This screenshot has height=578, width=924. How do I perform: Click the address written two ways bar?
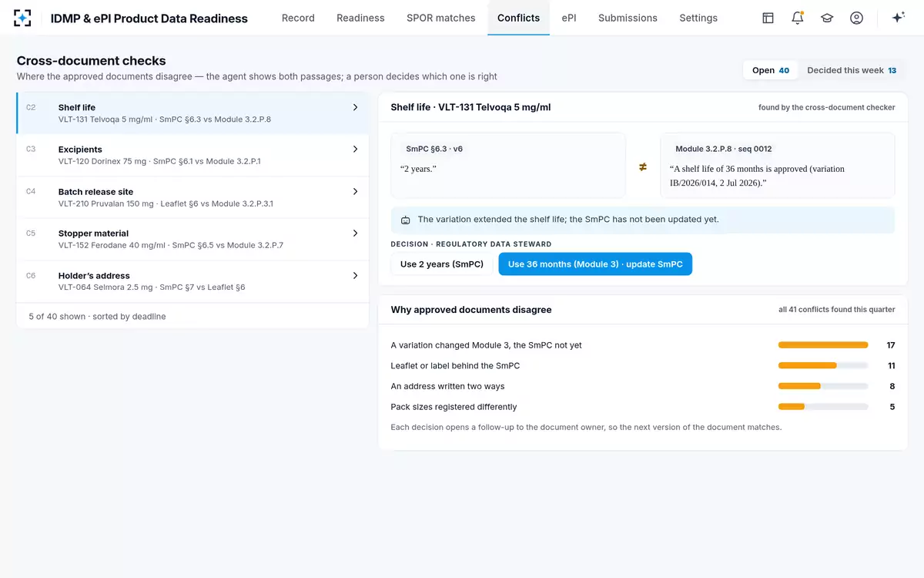(x=823, y=386)
